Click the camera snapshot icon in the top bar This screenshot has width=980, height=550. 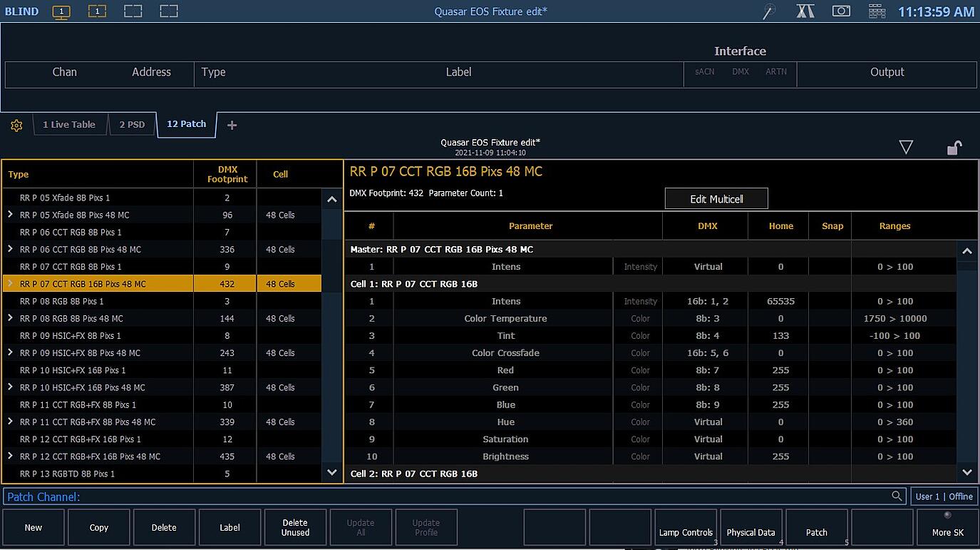[x=841, y=11]
